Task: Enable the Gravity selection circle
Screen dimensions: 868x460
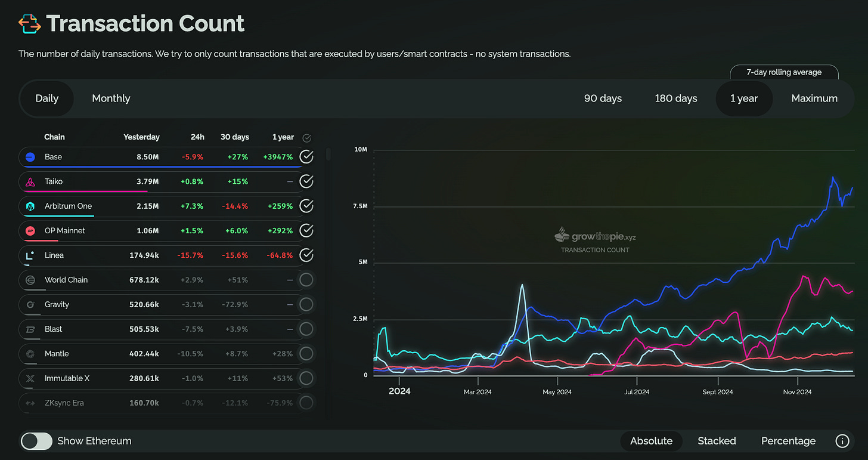Action: (306, 304)
